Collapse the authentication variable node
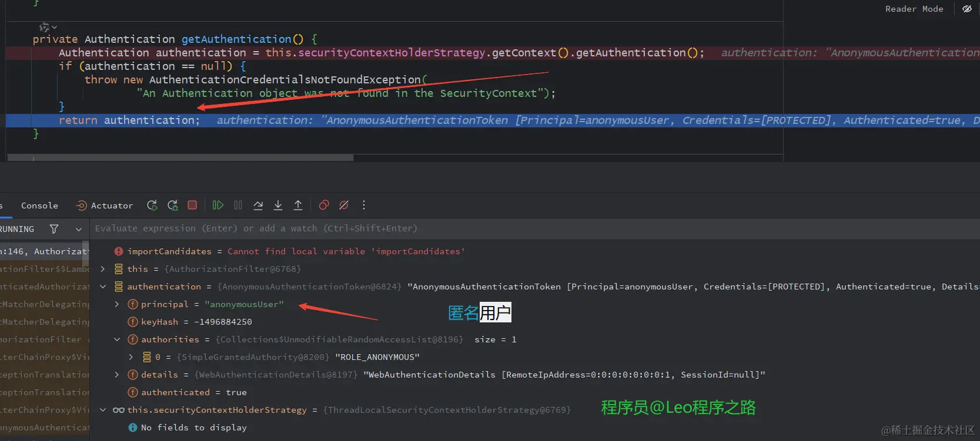 (103, 287)
